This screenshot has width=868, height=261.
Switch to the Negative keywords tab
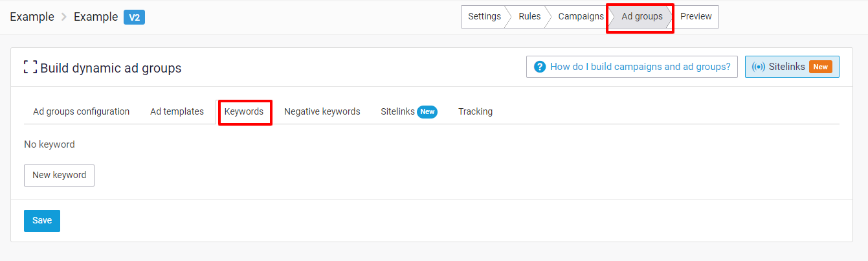[322, 111]
